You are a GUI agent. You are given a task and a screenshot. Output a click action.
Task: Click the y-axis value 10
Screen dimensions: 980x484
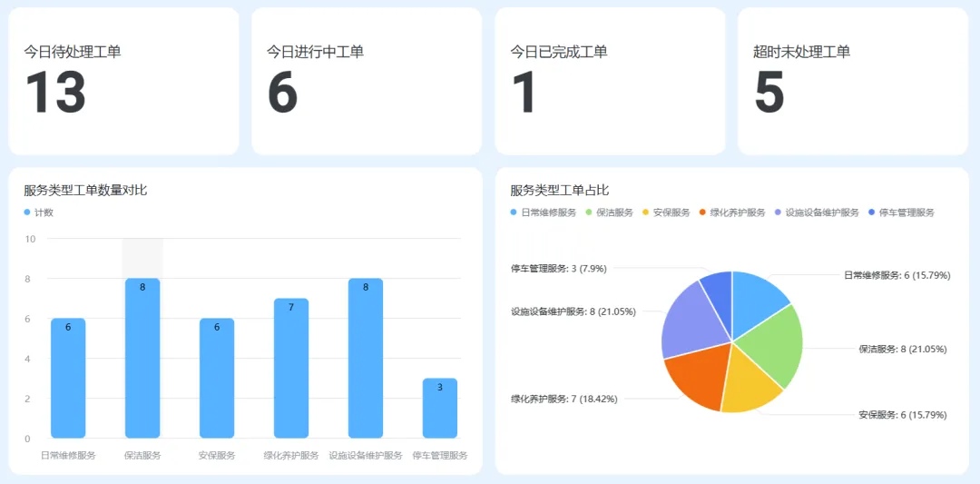[30, 239]
